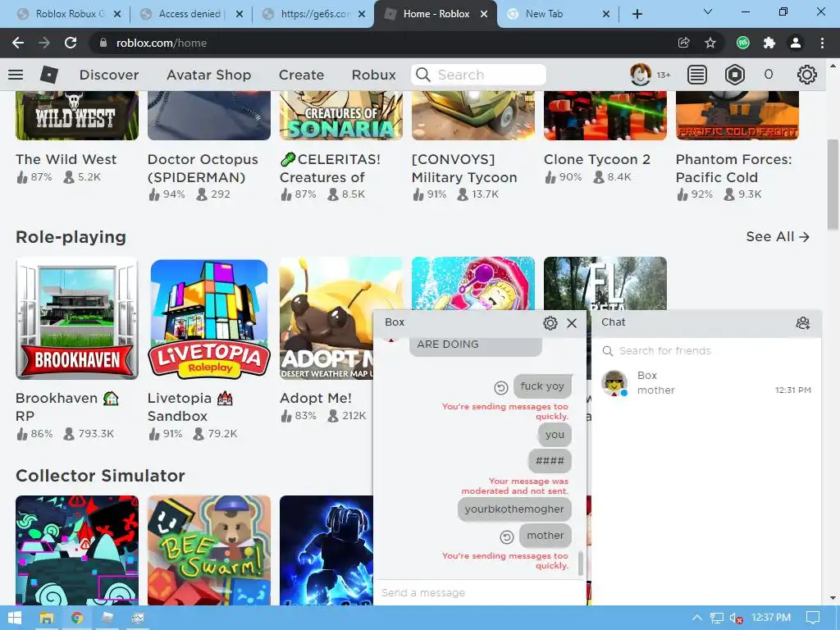
Task: Share this page icon in address bar
Action: coord(683,43)
